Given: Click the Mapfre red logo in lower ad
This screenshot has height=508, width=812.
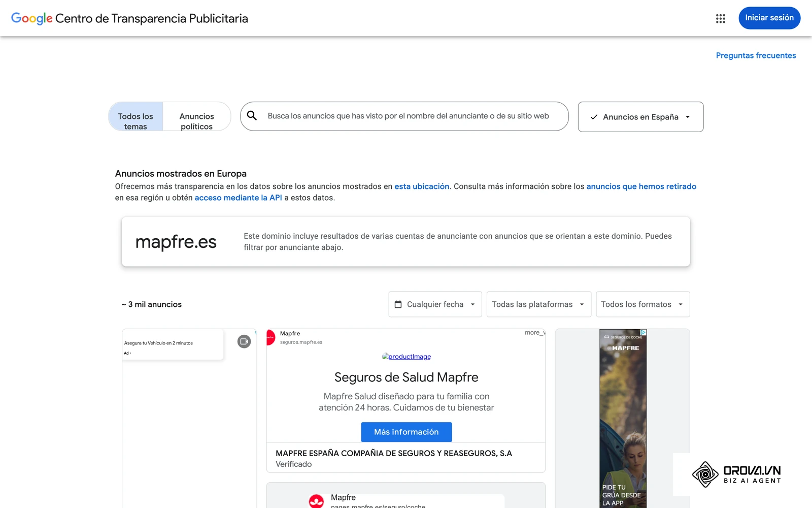Looking at the screenshot, I should pyautogui.click(x=316, y=501).
